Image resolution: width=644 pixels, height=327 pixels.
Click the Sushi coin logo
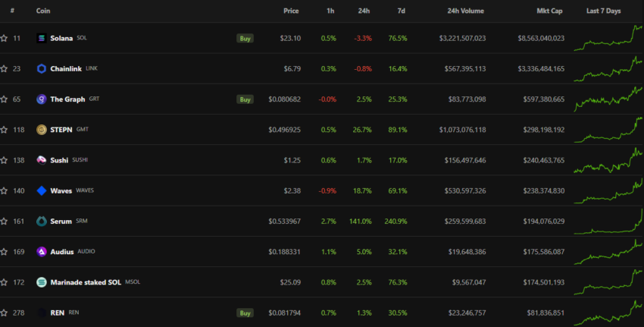point(42,160)
